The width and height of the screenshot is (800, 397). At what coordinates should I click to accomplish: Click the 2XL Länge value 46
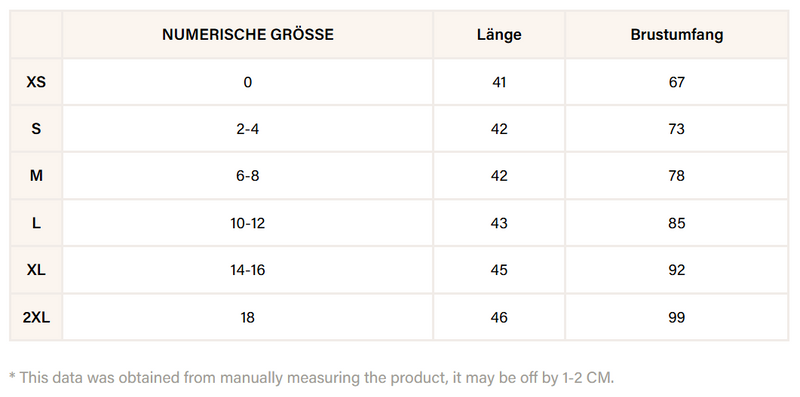coord(499,317)
